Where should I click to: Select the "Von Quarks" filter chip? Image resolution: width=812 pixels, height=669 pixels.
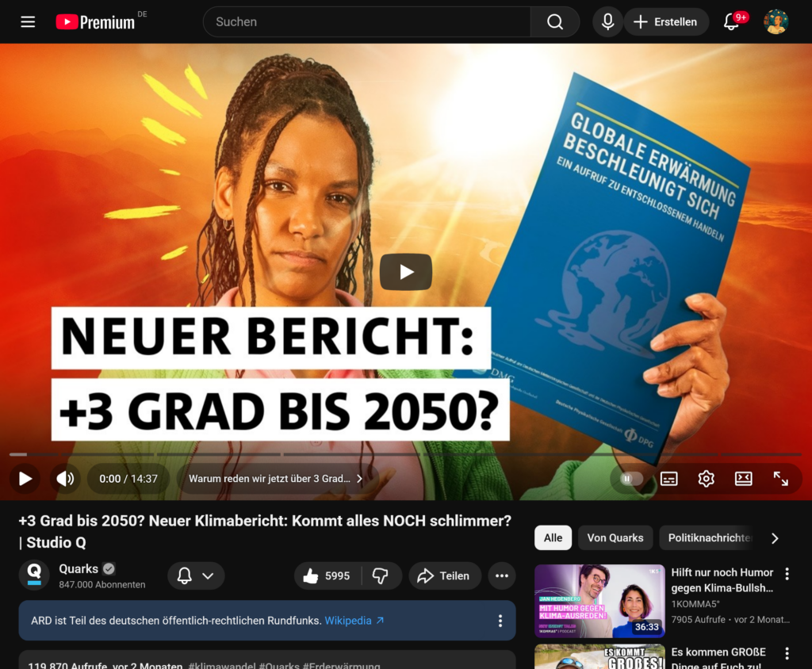tap(615, 538)
